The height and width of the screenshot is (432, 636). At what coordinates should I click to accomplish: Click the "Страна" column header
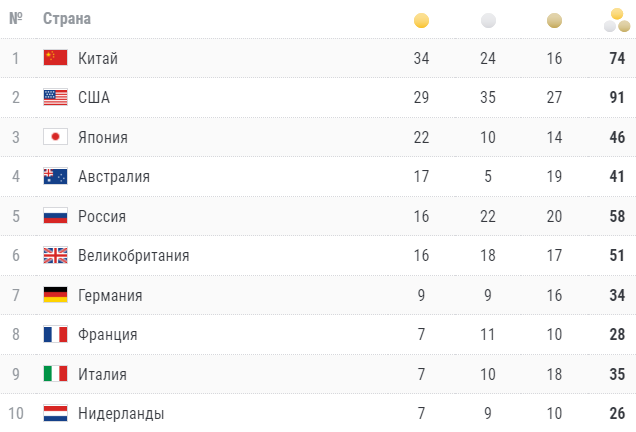tap(67, 19)
